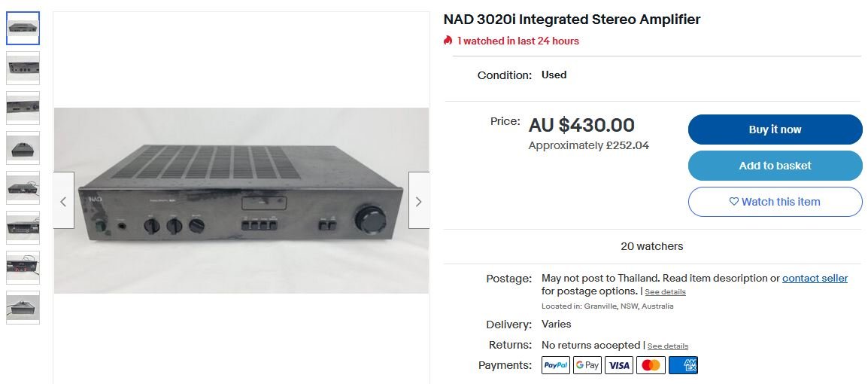Click the Mastercard payment icon
Image resolution: width=868 pixels, height=384 pixels.
coord(651,365)
